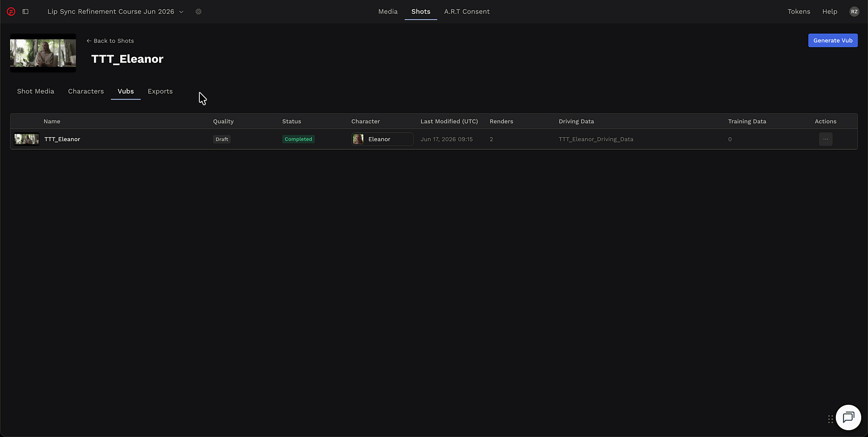Expand the Lip Sync Refinement Course project dropdown

point(115,12)
